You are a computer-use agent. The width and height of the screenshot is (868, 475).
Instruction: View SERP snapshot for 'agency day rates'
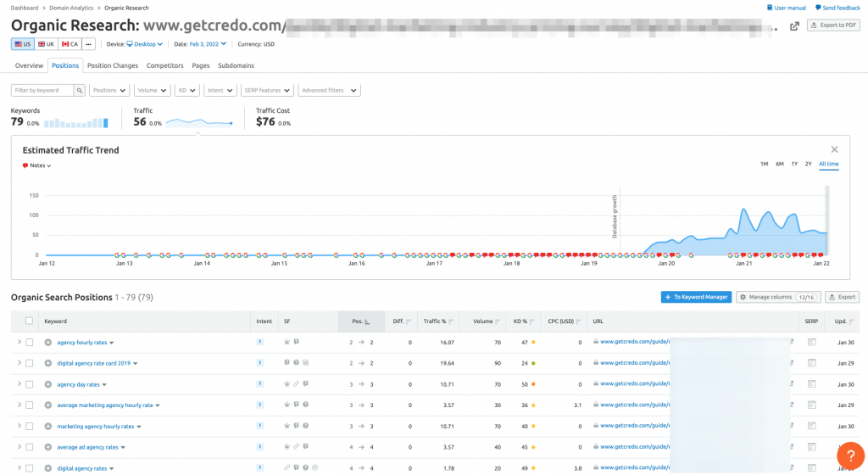[x=811, y=384]
